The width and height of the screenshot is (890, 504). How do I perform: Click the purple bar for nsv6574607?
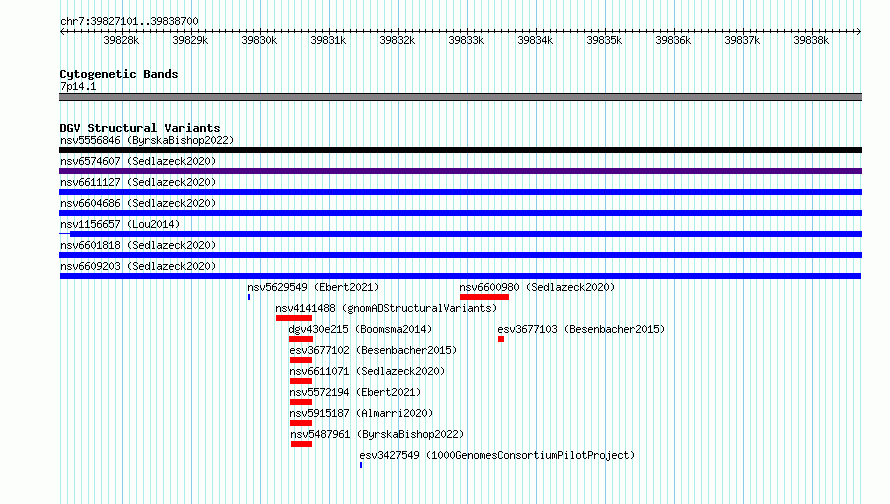460,171
